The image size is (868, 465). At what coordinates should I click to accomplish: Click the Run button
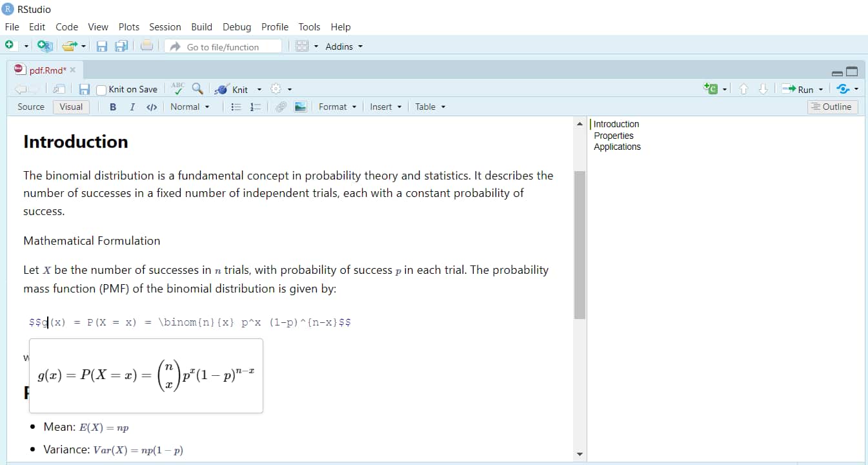[x=801, y=89]
